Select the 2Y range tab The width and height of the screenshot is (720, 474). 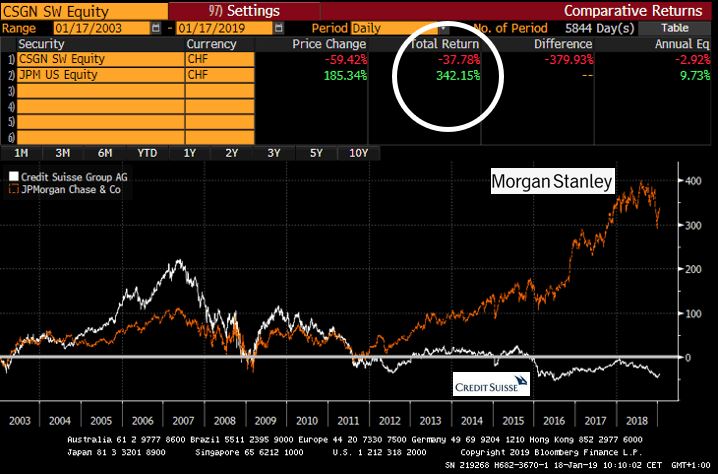pos(232,153)
